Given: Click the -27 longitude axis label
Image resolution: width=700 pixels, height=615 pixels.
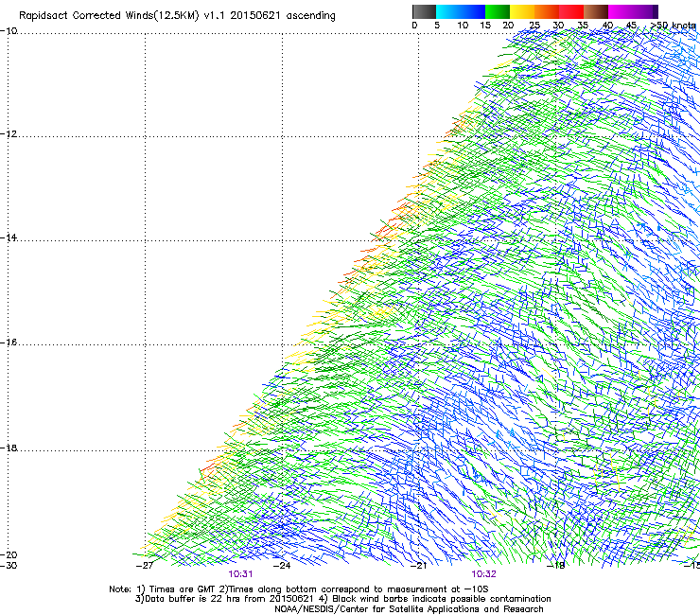Looking at the screenshot, I should pos(145,566).
